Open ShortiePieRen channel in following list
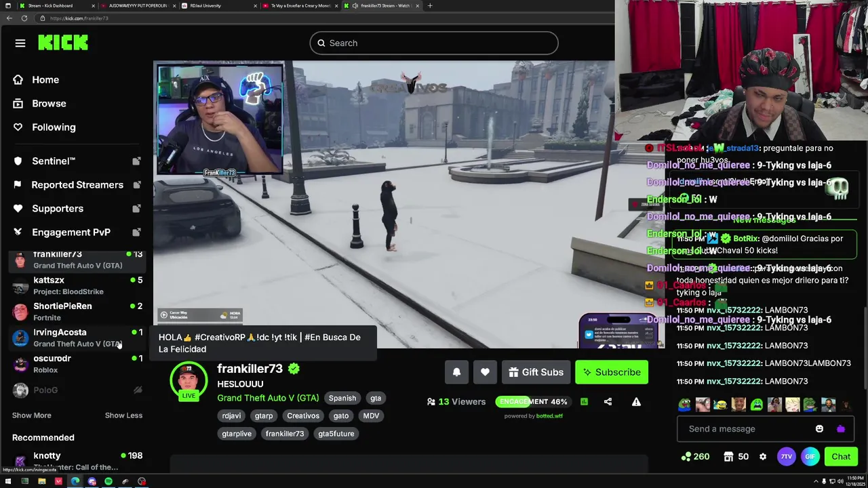 coord(77,312)
